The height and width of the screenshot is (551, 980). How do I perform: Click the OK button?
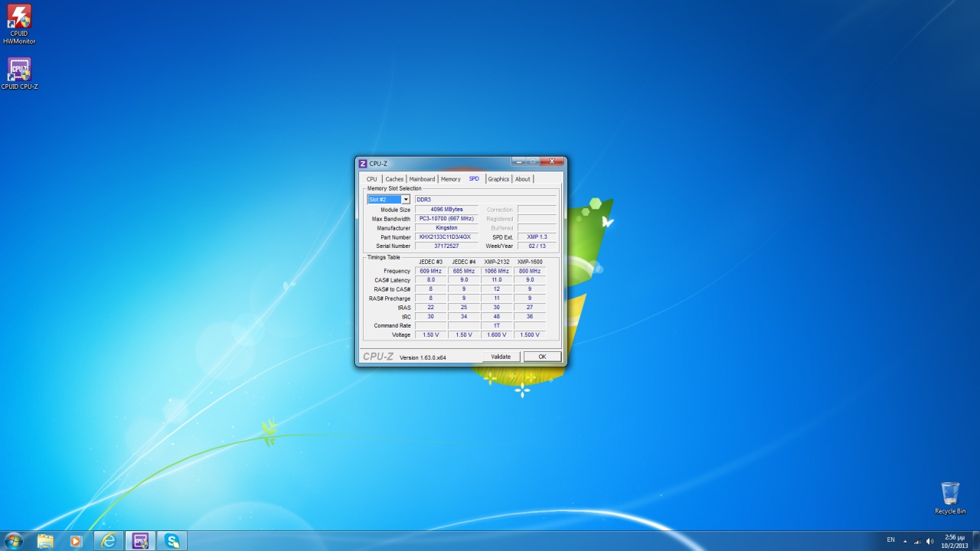[542, 357]
